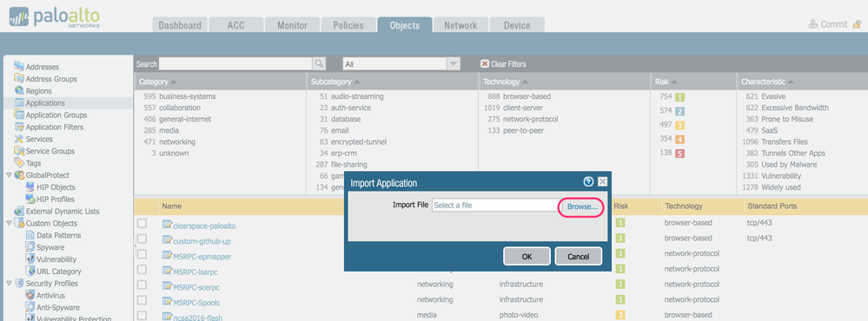
Task: Open help in Import Application dialog
Action: (x=588, y=182)
